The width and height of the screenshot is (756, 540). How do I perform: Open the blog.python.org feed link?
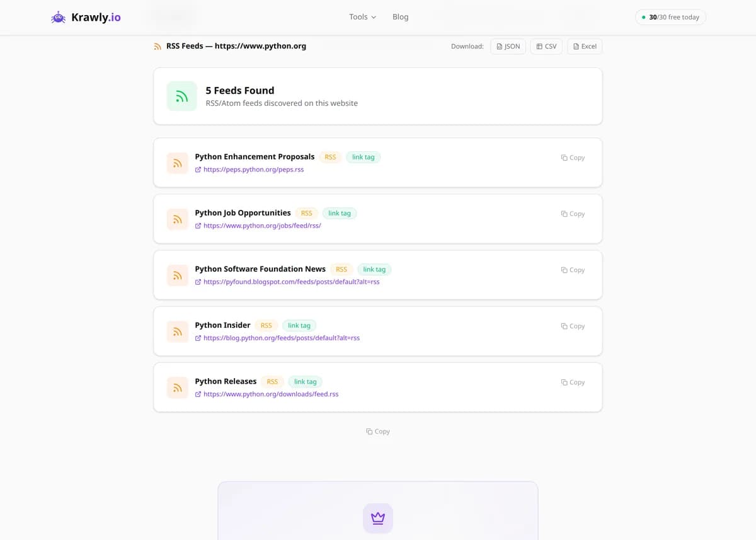click(x=281, y=338)
